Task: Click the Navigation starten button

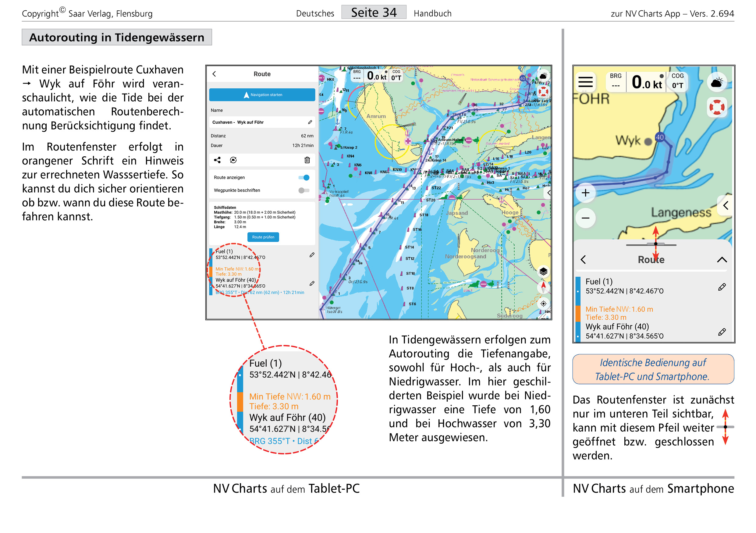Action: pyautogui.click(x=262, y=94)
